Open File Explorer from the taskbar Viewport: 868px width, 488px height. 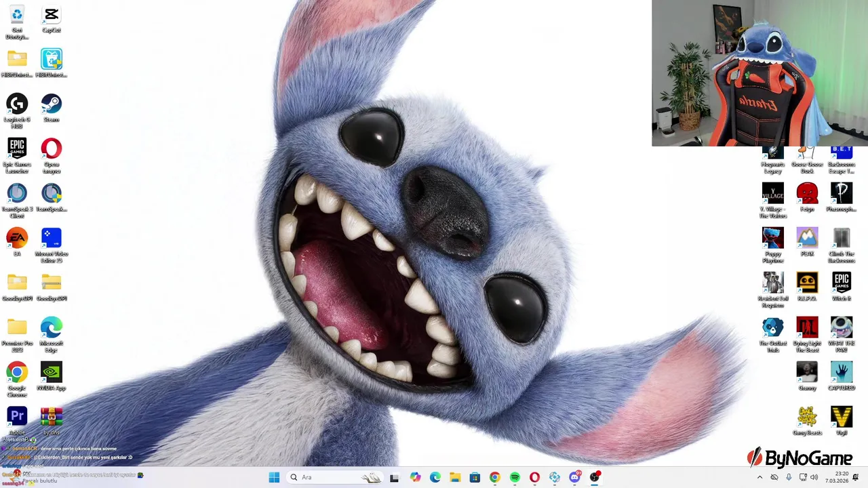tap(455, 477)
